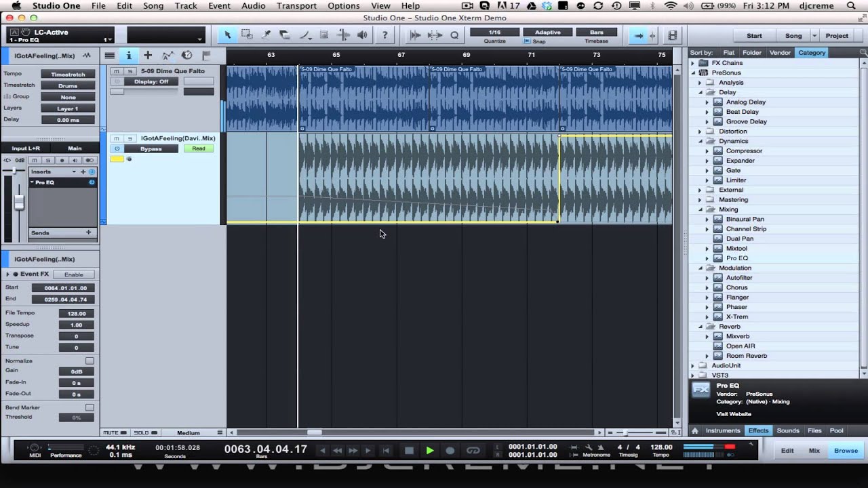This screenshot has width=868, height=488.
Task: Click the channel volume fader handle
Action: pyautogui.click(x=19, y=201)
